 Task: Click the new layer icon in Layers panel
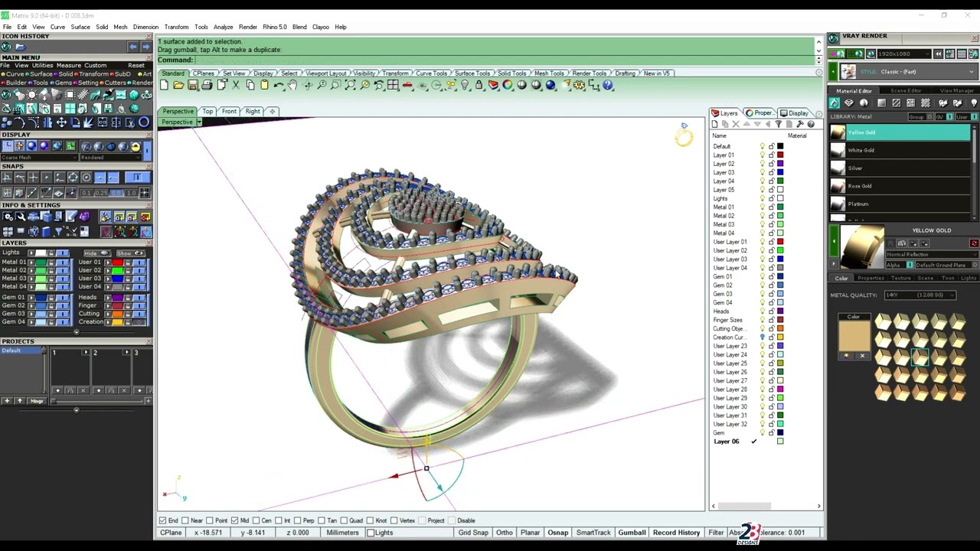tap(714, 124)
